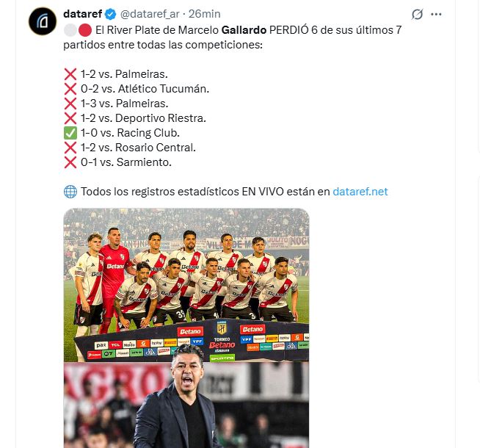Click the globe emoji before Todos
480x448 pixels.
(x=70, y=192)
